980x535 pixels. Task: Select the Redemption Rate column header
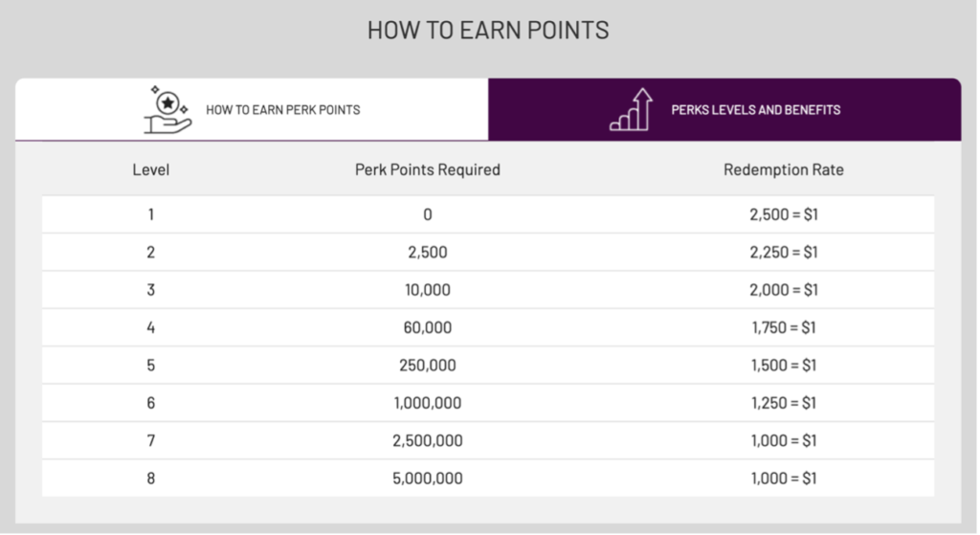pyautogui.click(x=784, y=170)
